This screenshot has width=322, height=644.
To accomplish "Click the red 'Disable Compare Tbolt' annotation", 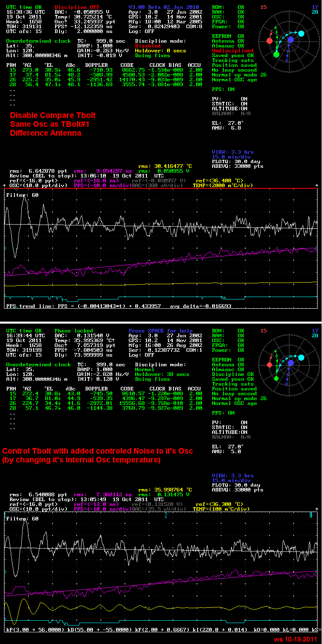I will click(x=53, y=116).
